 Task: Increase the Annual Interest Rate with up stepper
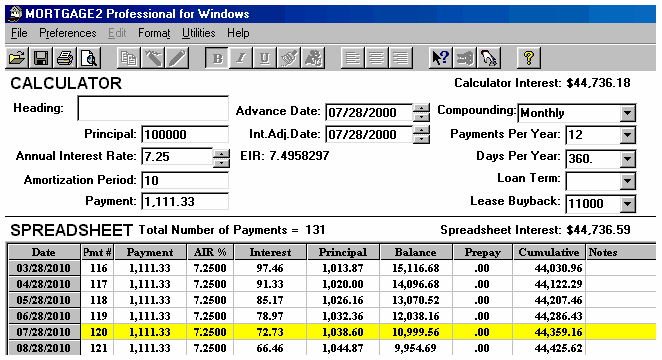point(221,153)
